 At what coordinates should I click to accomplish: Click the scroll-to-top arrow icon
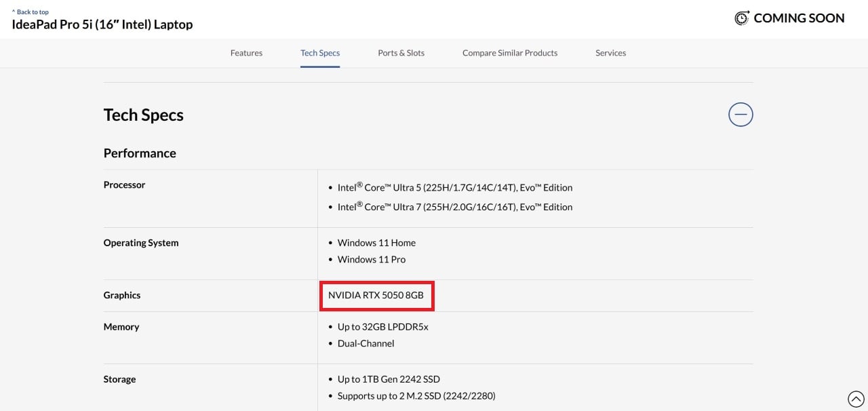856,399
